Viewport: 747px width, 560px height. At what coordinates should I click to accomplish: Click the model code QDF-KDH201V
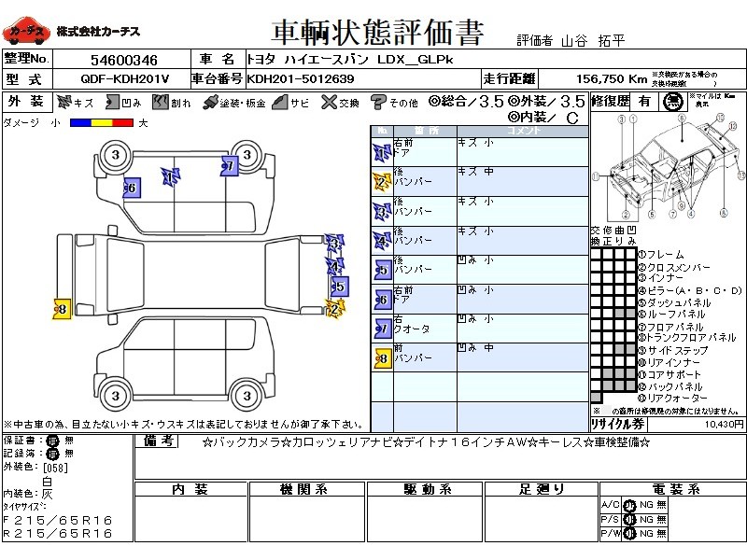pyautogui.click(x=125, y=79)
